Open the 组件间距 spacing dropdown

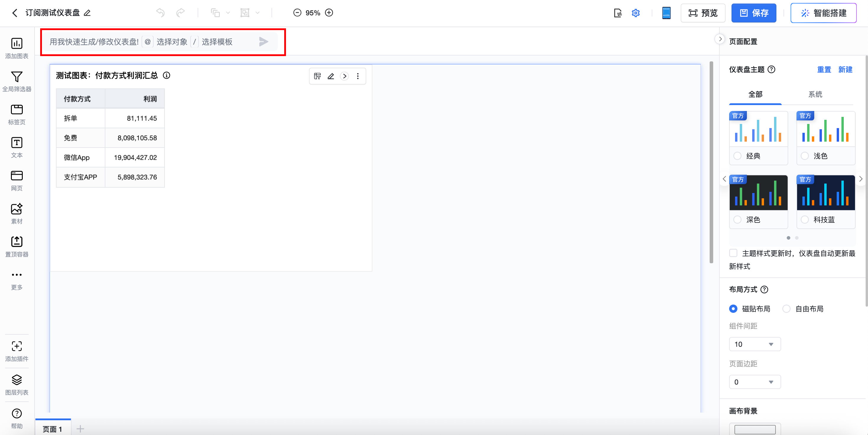[x=755, y=344]
